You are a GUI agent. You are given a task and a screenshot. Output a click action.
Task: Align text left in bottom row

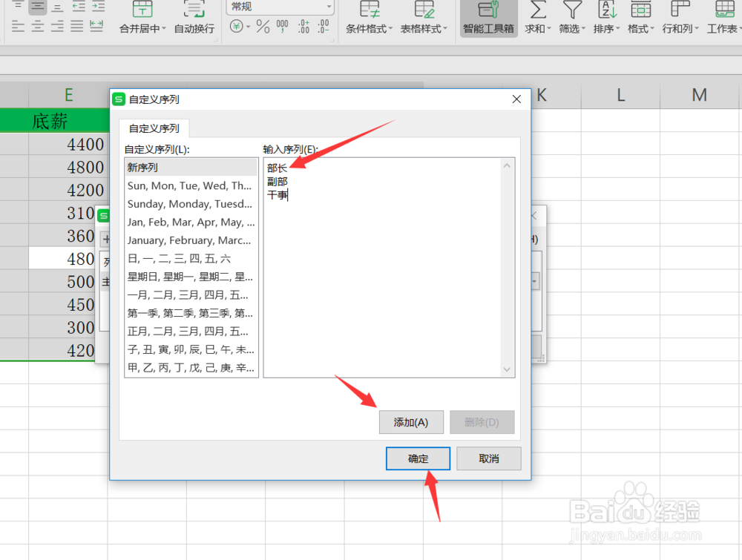18,27
